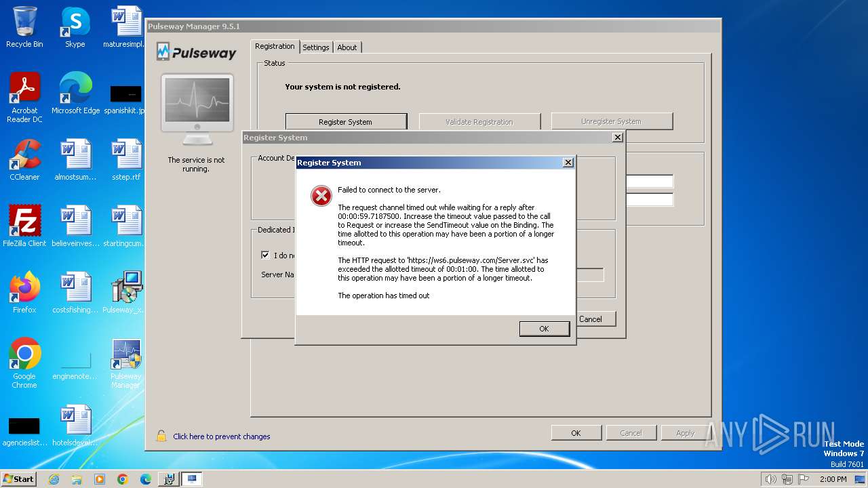
Task: Open Pulseway_x installer icon
Action: click(125, 293)
